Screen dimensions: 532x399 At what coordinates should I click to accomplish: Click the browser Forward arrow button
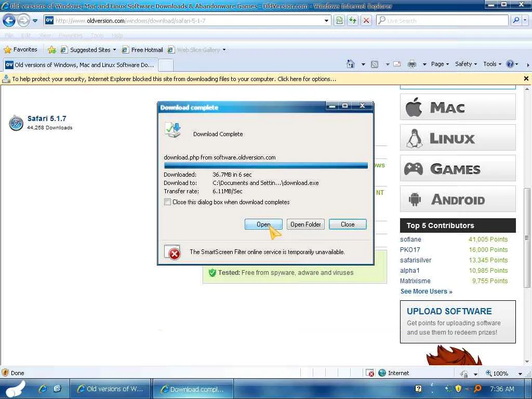pyautogui.click(x=23, y=21)
